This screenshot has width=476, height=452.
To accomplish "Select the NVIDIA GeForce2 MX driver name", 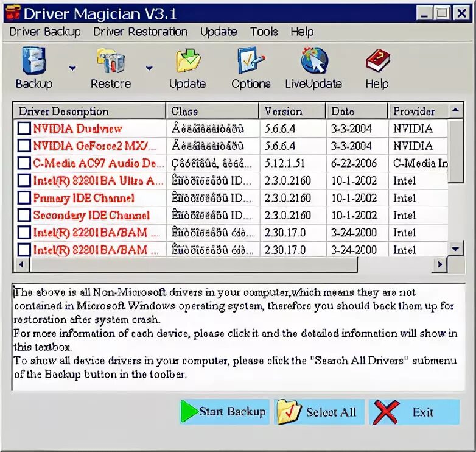I will tap(94, 146).
